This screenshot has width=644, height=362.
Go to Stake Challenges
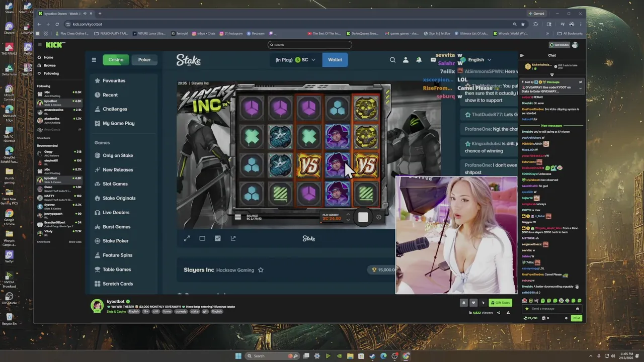(111, 109)
